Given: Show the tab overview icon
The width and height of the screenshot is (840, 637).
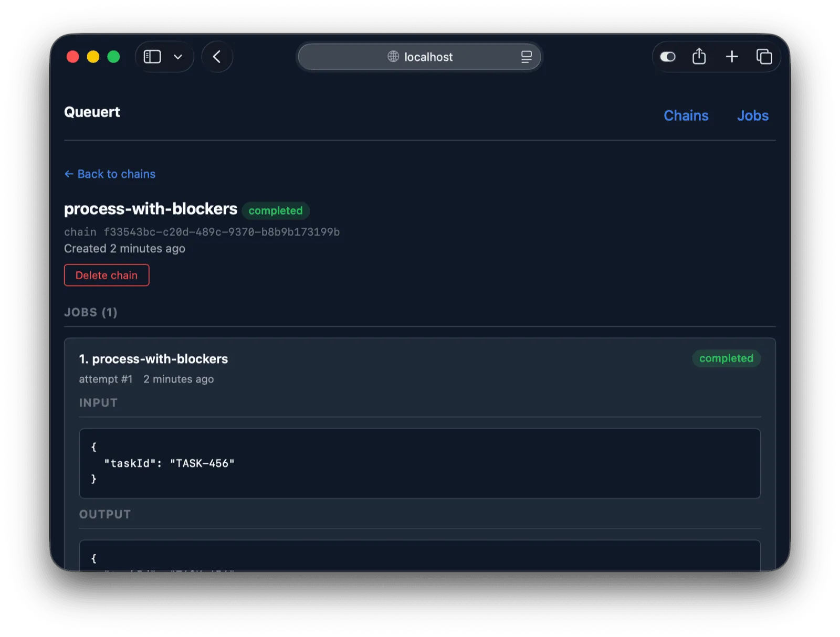Looking at the screenshot, I should click(x=764, y=57).
